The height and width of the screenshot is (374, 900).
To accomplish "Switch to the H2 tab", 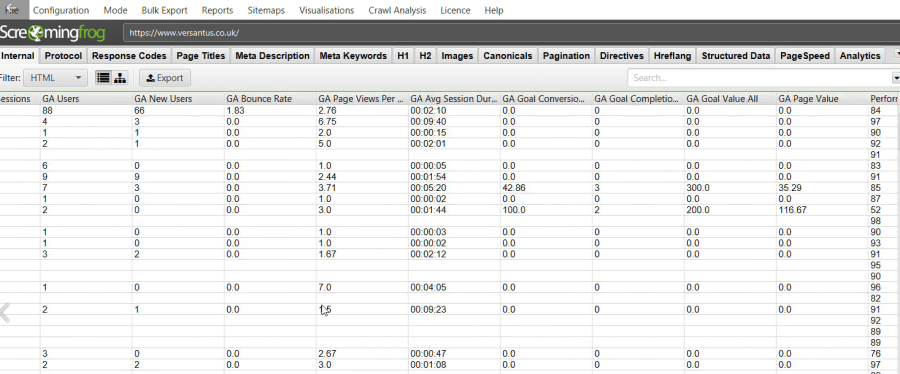I will 425,56.
